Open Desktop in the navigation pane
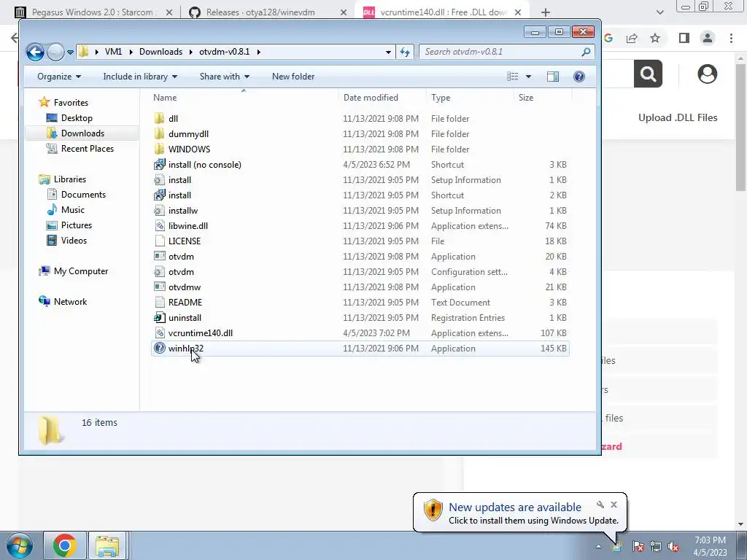747x560 pixels. [x=77, y=118]
